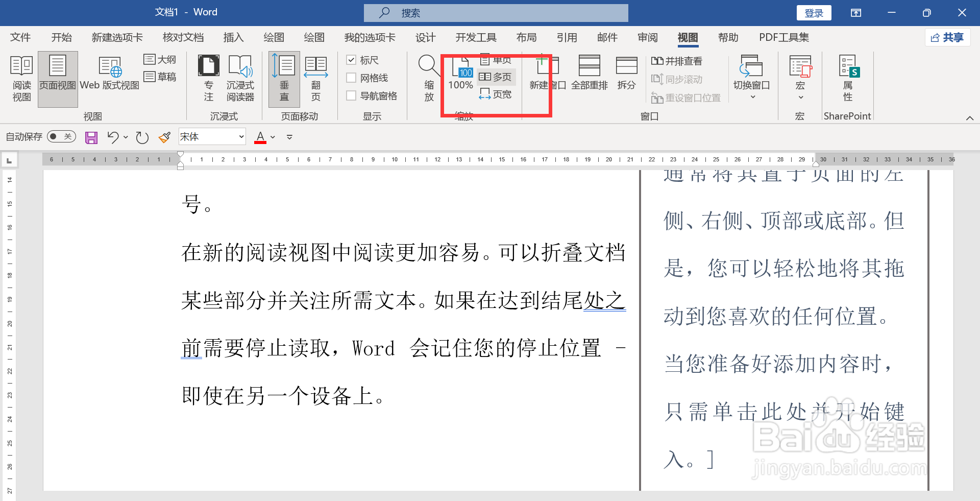Click the Share (共享) button
The width and height of the screenshot is (980, 501).
[947, 37]
